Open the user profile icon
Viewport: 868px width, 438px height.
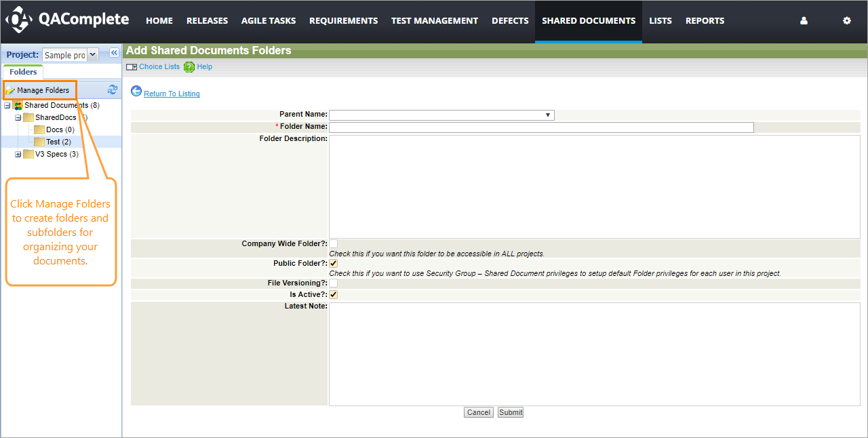804,21
